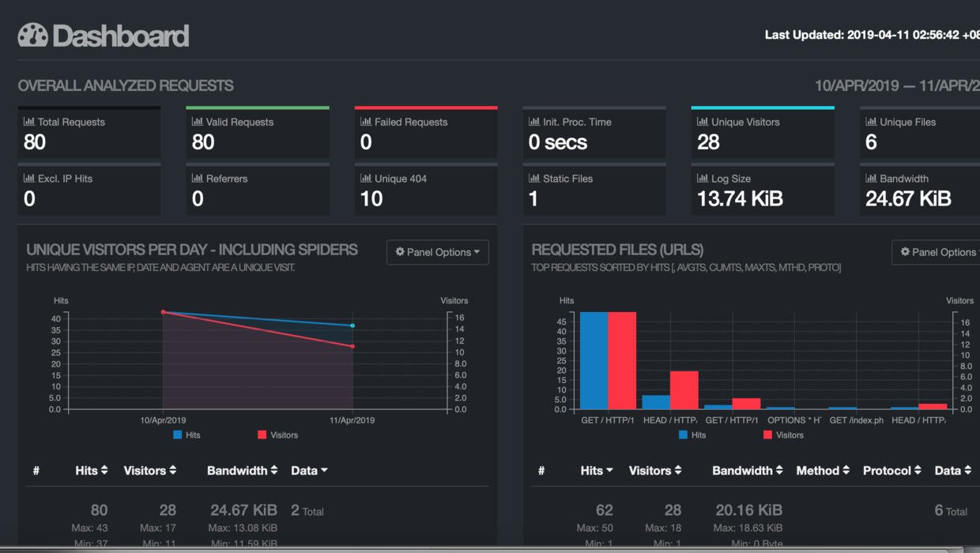Open Data column dropdown in visitors table

pos(309,470)
